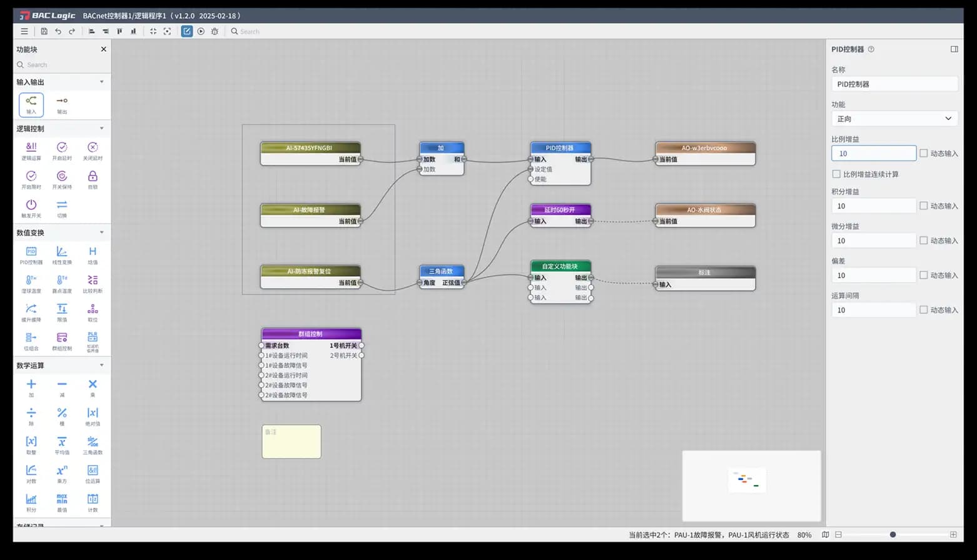977x560 pixels.
Task: Select the 加 plus block icon
Action: 31,387
